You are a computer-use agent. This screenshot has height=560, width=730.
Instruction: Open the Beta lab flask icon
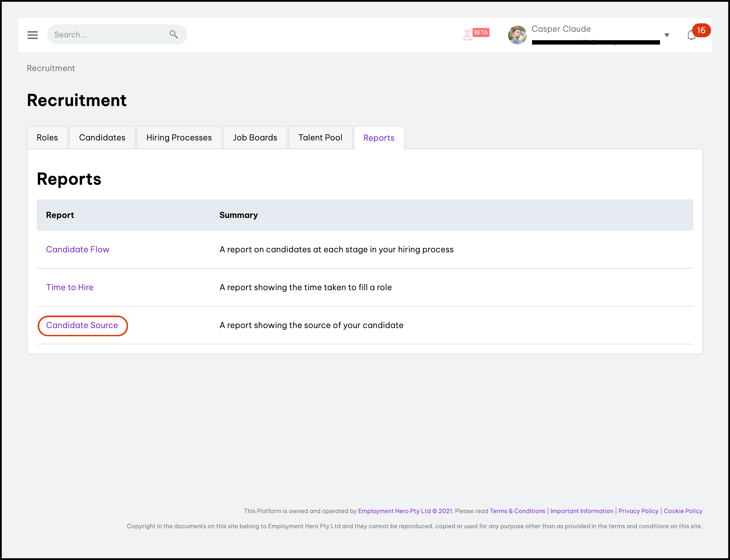[x=467, y=35]
